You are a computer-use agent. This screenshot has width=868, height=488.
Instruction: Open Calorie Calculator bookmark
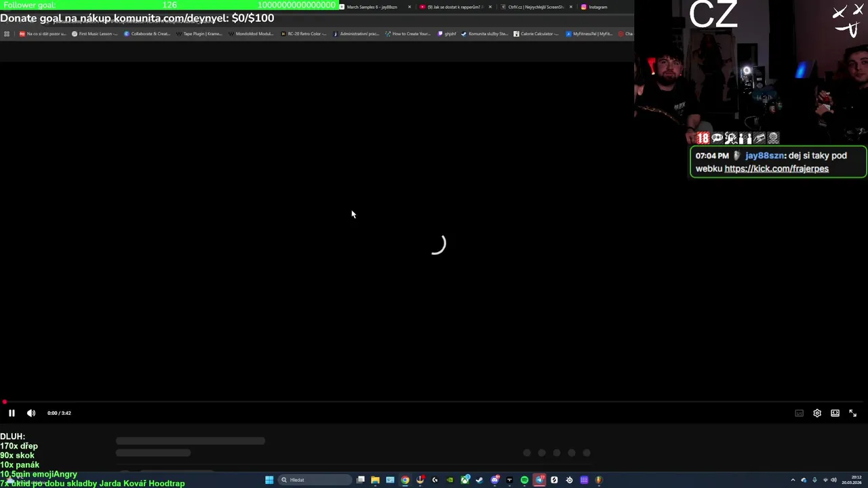point(536,34)
